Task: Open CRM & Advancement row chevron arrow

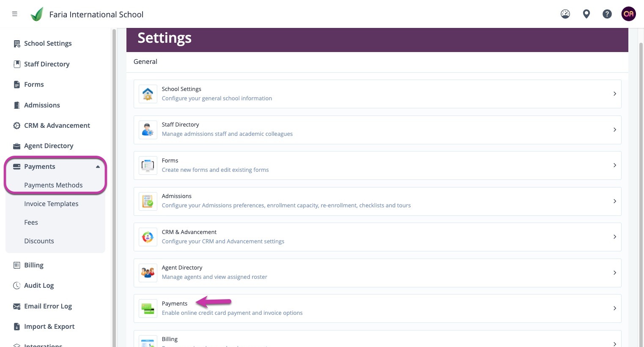Action: coord(615,237)
